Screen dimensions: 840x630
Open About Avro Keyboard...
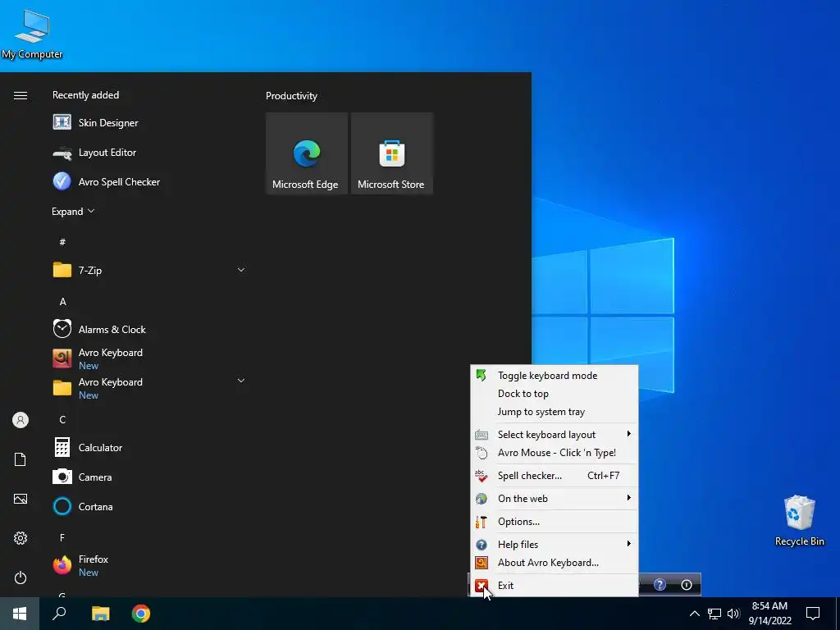click(554, 563)
